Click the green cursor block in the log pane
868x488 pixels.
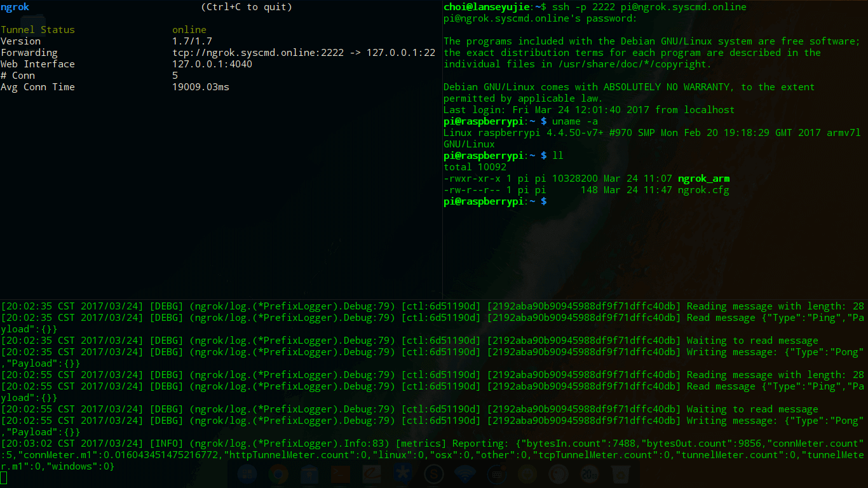(x=3, y=478)
